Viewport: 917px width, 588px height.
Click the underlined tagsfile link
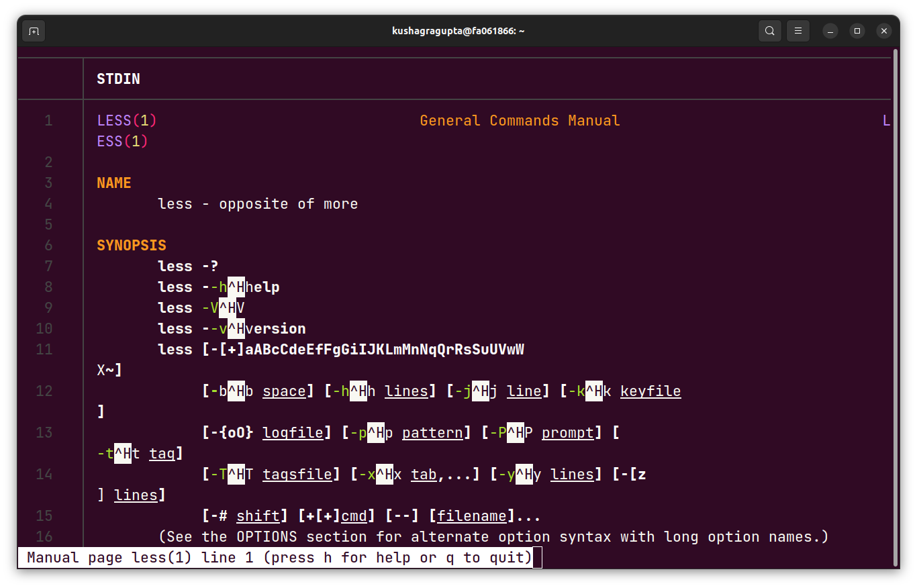point(298,474)
